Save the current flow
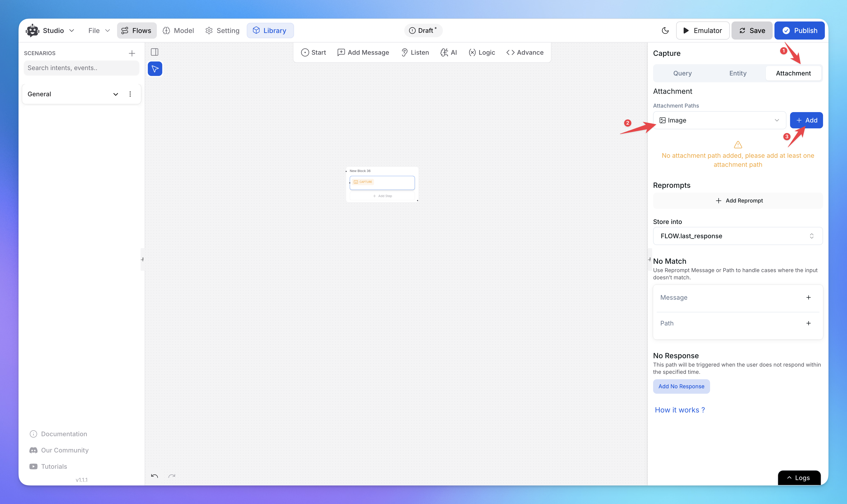 coord(752,31)
